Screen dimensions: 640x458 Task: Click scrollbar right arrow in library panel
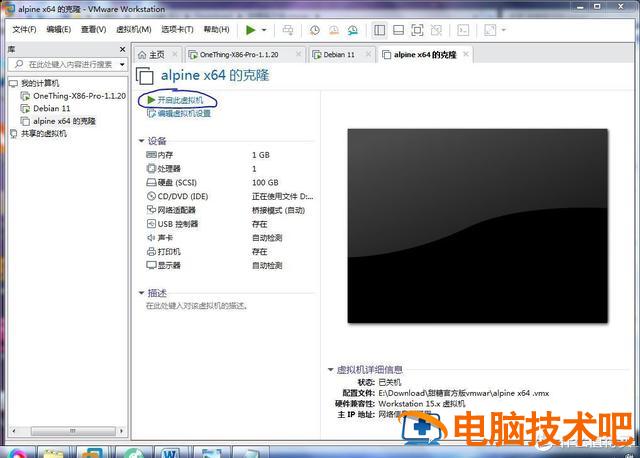pos(121,431)
